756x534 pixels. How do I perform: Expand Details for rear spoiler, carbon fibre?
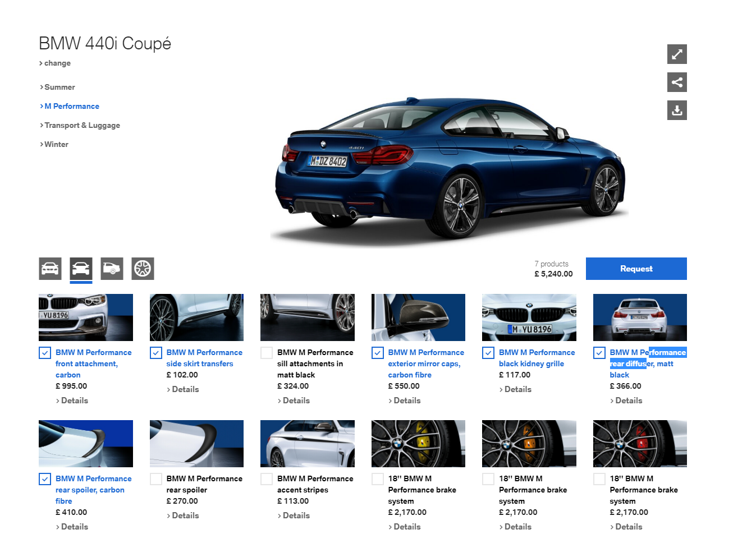(72, 527)
